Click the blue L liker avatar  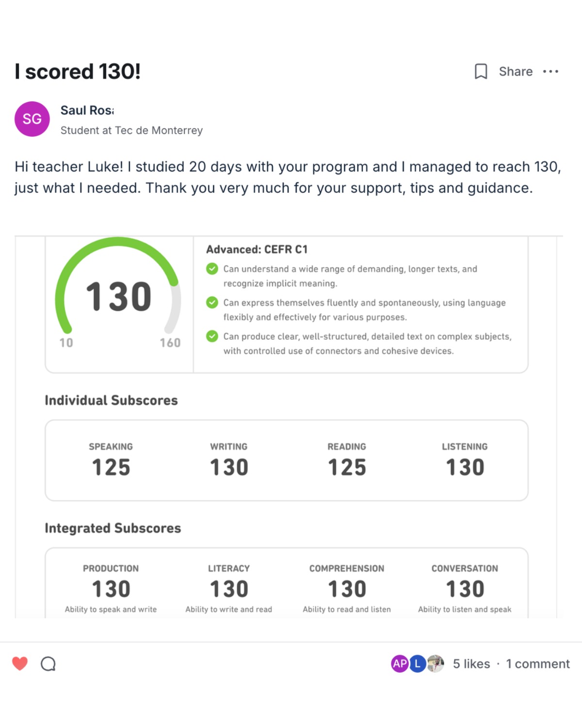418,663
